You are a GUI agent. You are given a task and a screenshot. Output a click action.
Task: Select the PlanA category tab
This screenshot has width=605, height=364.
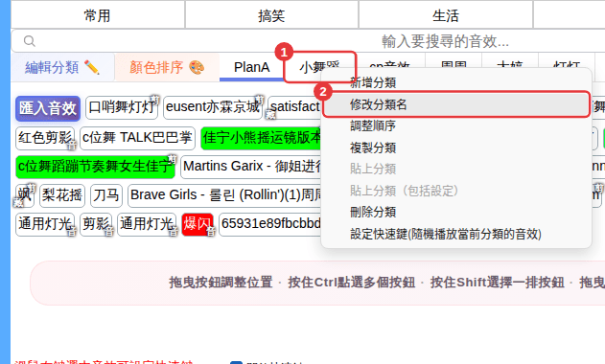251,67
